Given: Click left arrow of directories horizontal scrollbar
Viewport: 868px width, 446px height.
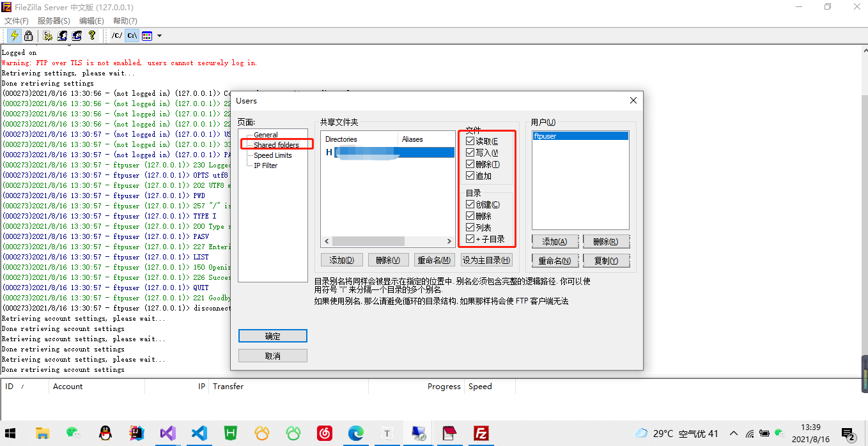Looking at the screenshot, I should pos(327,242).
